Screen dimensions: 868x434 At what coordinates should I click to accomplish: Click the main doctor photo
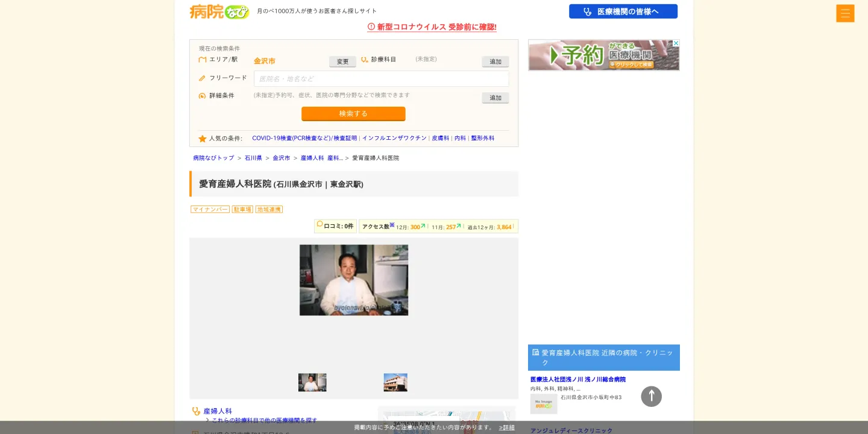tap(354, 280)
